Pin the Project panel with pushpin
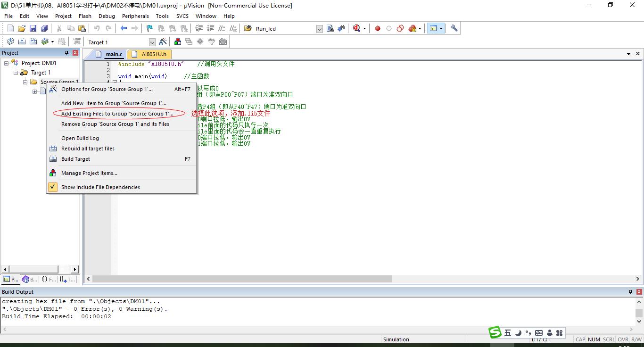644x347 pixels. (66, 53)
